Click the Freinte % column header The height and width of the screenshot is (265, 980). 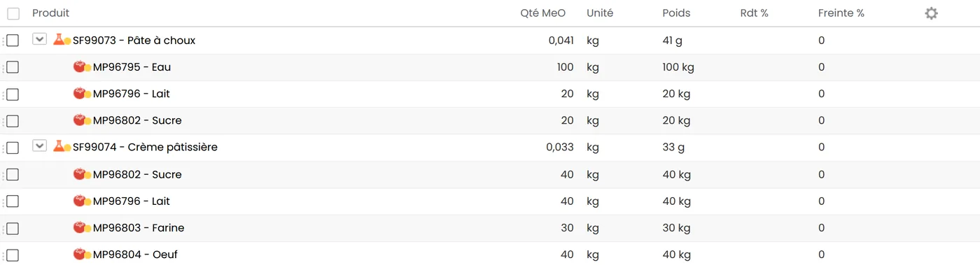point(841,13)
